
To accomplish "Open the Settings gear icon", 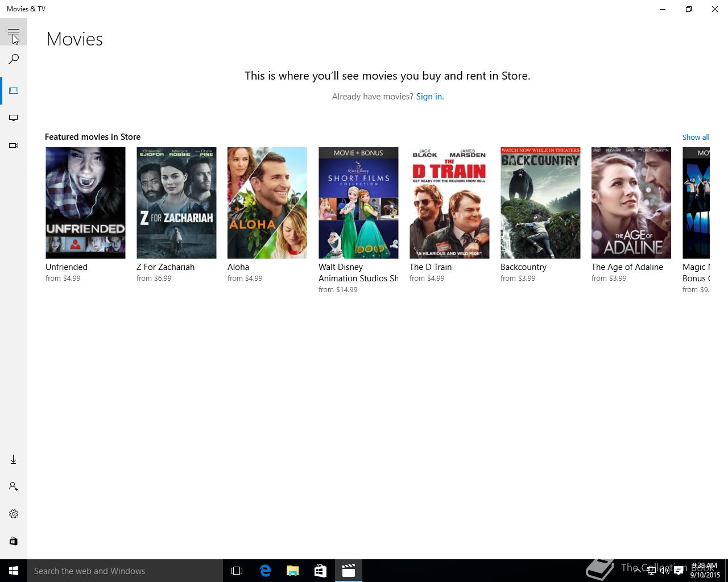I will click(14, 514).
